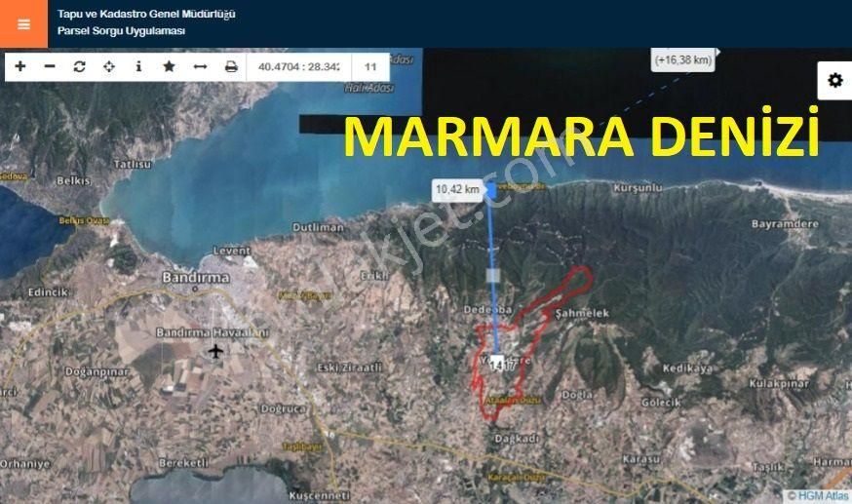This screenshot has height=504, width=852.
Task: Click the Dağkadı place label
Action: (x=517, y=439)
